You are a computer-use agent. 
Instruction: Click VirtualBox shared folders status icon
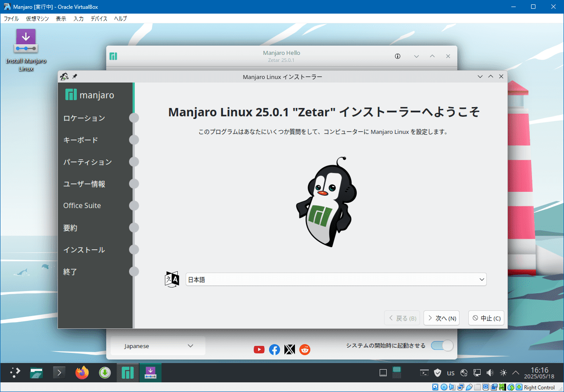[478, 387]
